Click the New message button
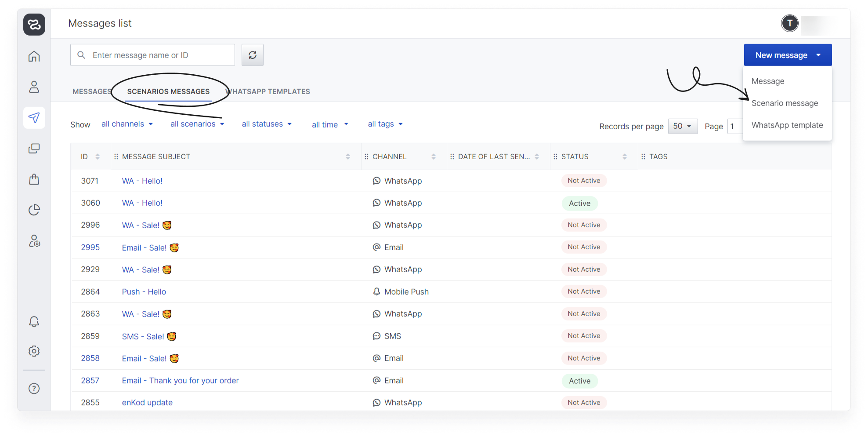 788,55
